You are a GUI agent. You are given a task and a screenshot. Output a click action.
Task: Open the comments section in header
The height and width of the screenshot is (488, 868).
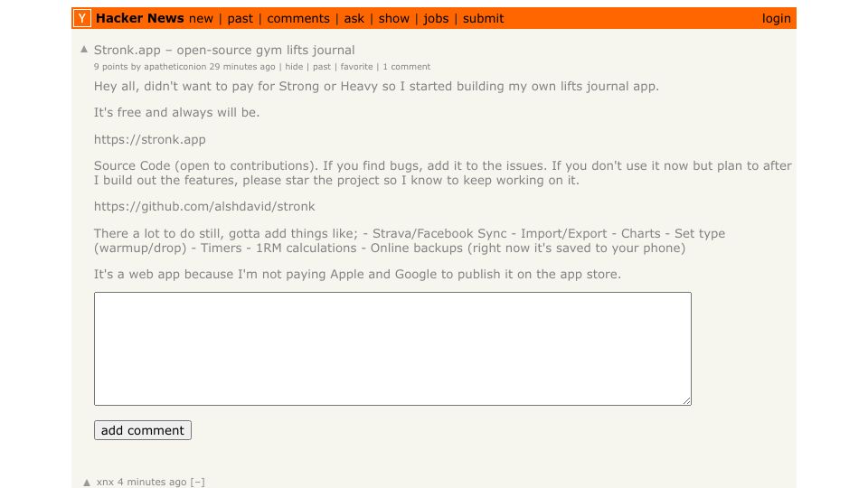pyautogui.click(x=298, y=18)
